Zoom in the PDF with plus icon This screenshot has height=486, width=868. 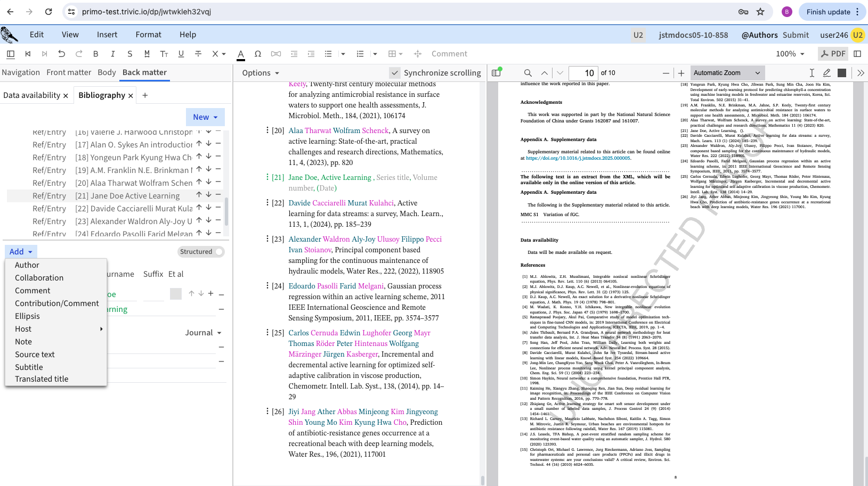tap(681, 73)
